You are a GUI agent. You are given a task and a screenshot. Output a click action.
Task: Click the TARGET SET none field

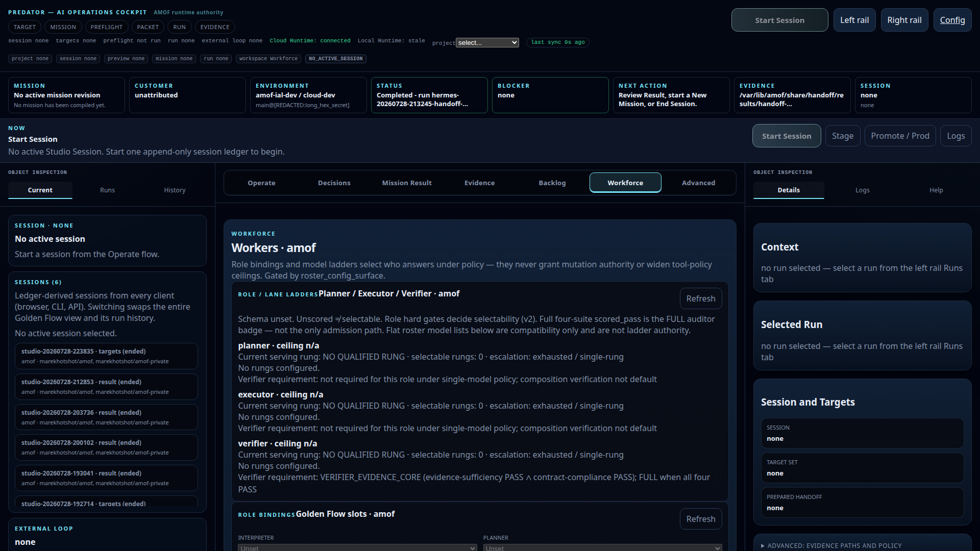[862, 468]
